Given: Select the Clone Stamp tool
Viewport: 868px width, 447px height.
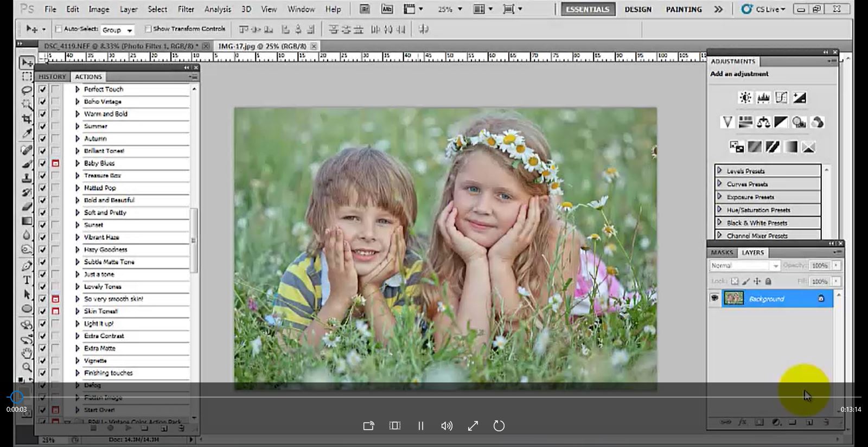Looking at the screenshot, I should 27,178.
